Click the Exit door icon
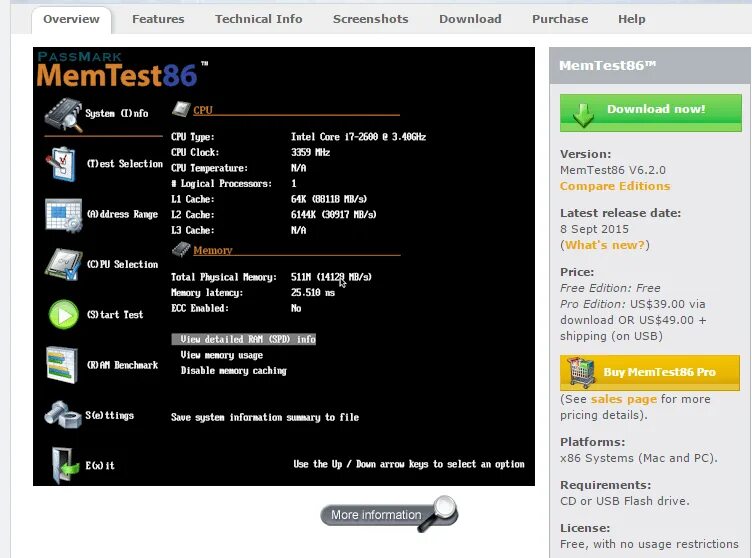This screenshot has width=752, height=558. point(65,465)
